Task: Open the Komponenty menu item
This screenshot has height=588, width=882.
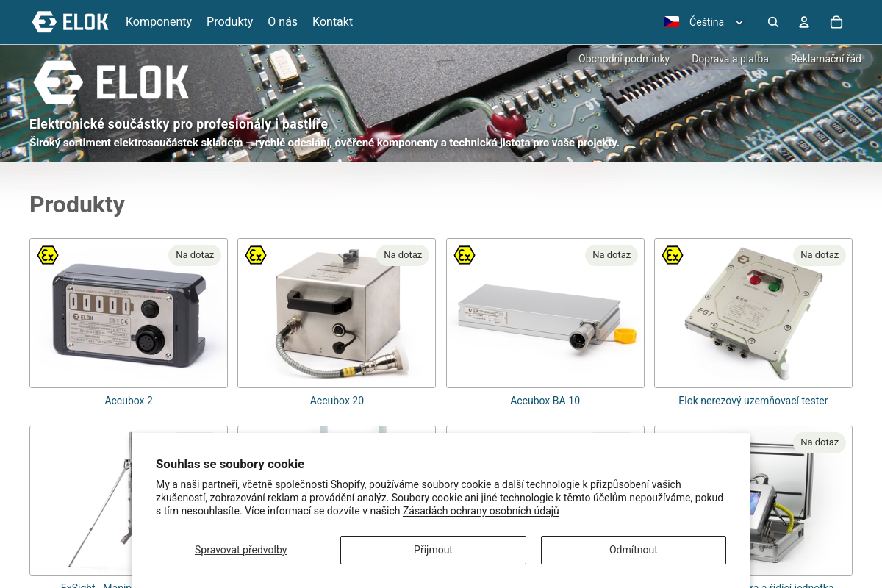Action: [x=159, y=22]
